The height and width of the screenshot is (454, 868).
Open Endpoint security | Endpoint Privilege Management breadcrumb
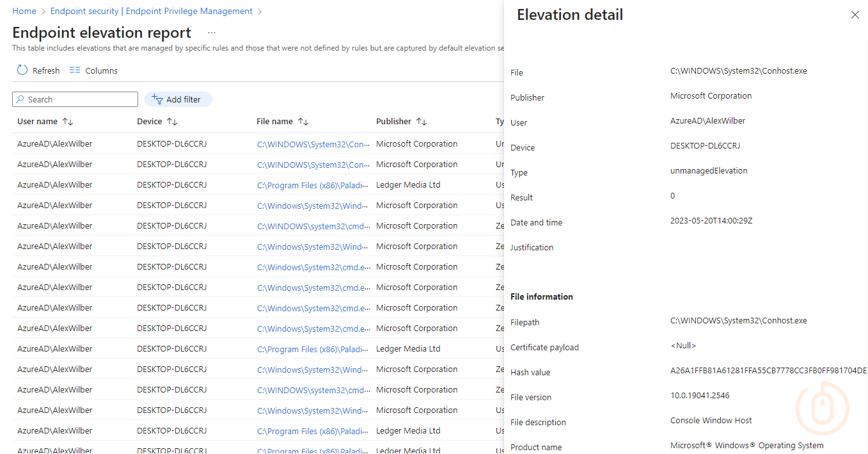click(151, 11)
